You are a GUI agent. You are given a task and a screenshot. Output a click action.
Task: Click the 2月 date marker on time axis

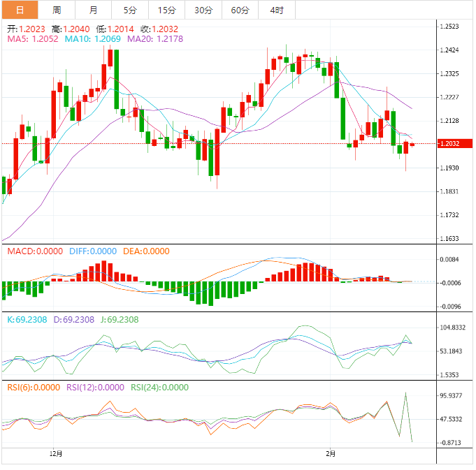331,454
